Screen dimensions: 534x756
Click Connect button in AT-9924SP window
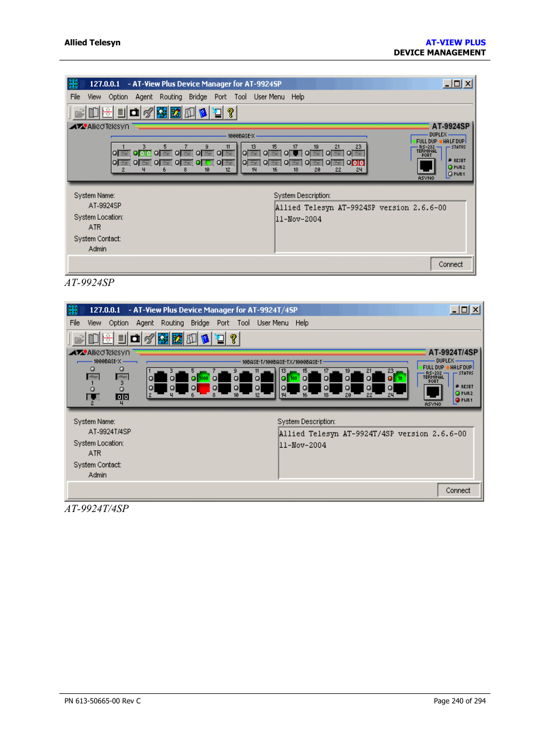451,264
